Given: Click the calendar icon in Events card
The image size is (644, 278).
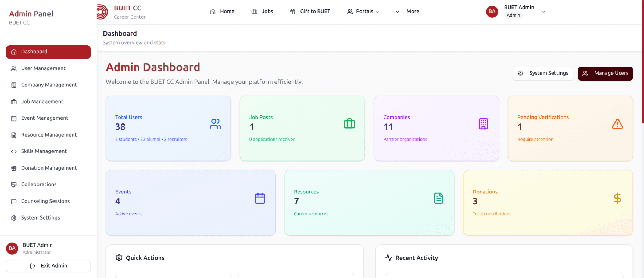Looking at the screenshot, I should [260, 198].
